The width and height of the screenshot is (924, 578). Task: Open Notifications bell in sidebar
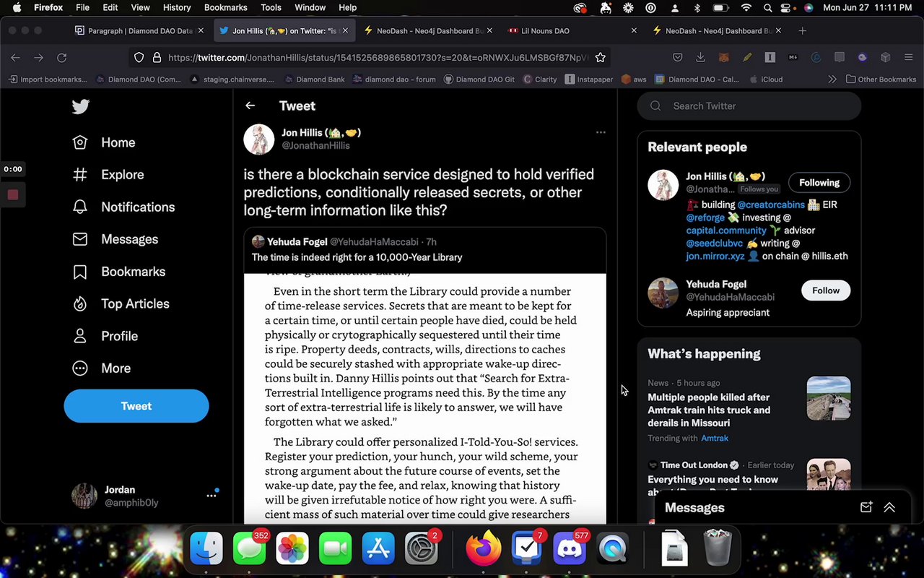pyautogui.click(x=123, y=207)
